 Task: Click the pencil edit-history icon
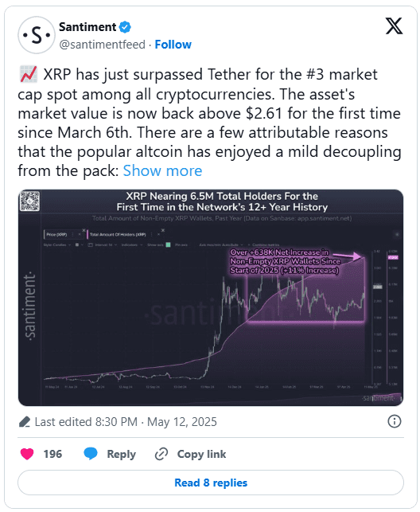(x=25, y=422)
